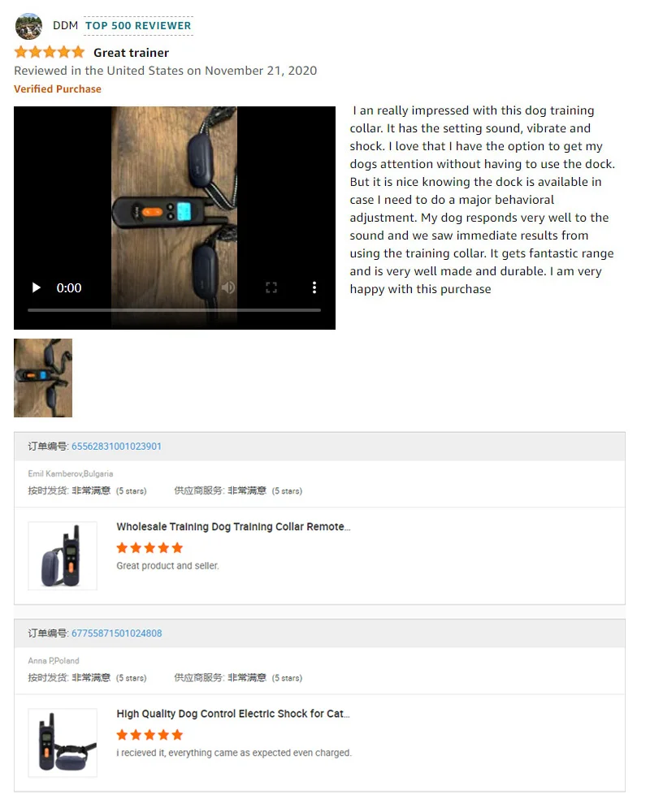This screenshot has width=650, height=812.
Task: Click the orange stars under Wholesale Training
Action: 149,548
